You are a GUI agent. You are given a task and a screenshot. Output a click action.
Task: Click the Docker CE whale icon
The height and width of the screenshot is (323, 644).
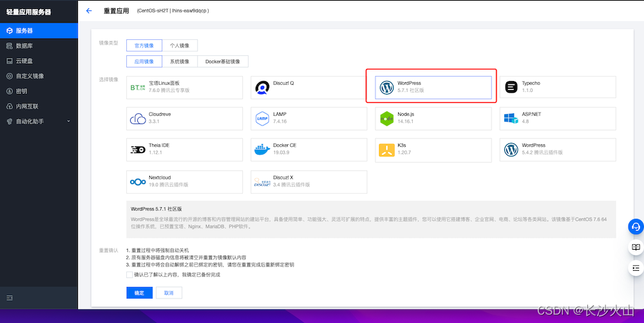pyautogui.click(x=262, y=150)
